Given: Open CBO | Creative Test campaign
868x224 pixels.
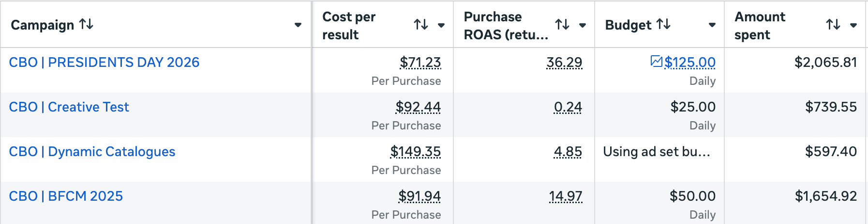Looking at the screenshot, I should (69, 107).
